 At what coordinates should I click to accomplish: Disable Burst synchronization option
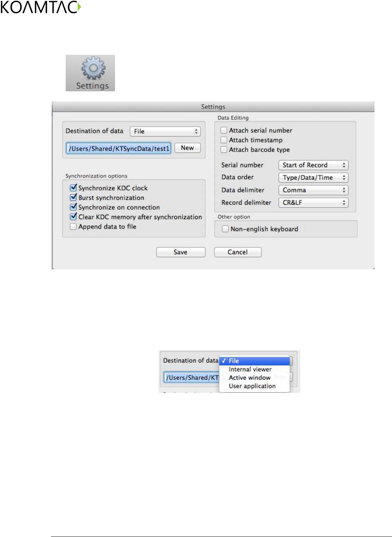point(73,197)
